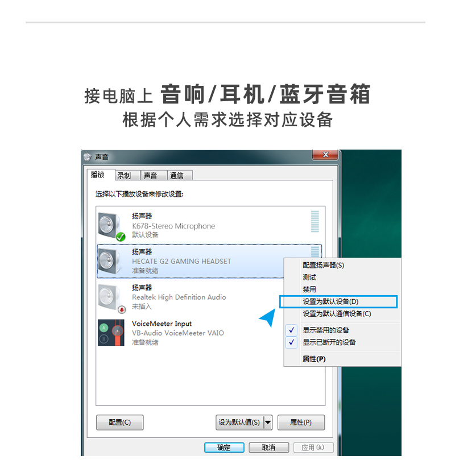
Task: Confirm with the 确定 button
Action: pyautogui.click(x=224, y=448)
